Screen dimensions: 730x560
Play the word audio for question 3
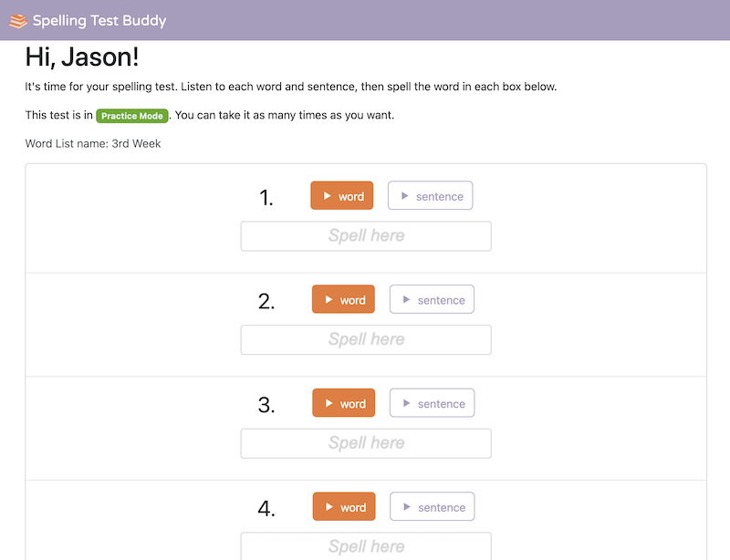pyautogui.click(x=343, y=402)
